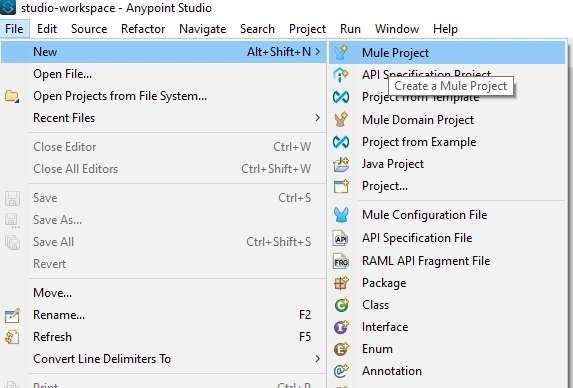The image size is (573, 388).
Task: Click the Open Projects folder icon
Action: click(12, 96)
